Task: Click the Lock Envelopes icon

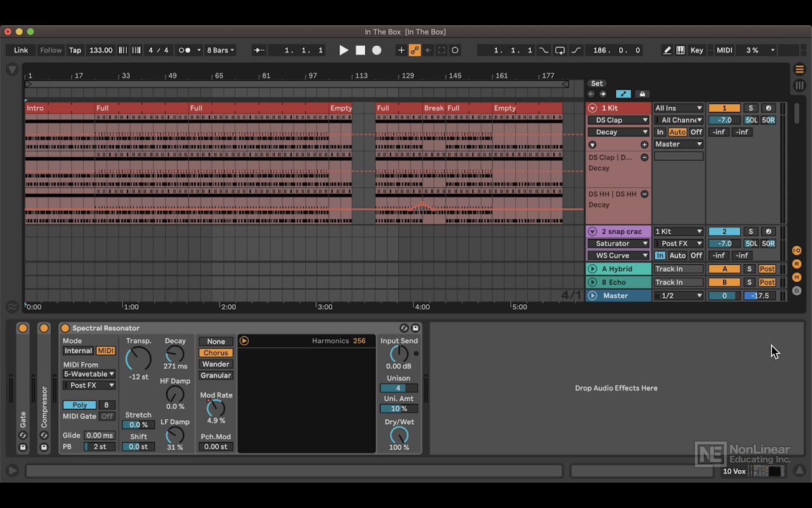Action: 642,94
